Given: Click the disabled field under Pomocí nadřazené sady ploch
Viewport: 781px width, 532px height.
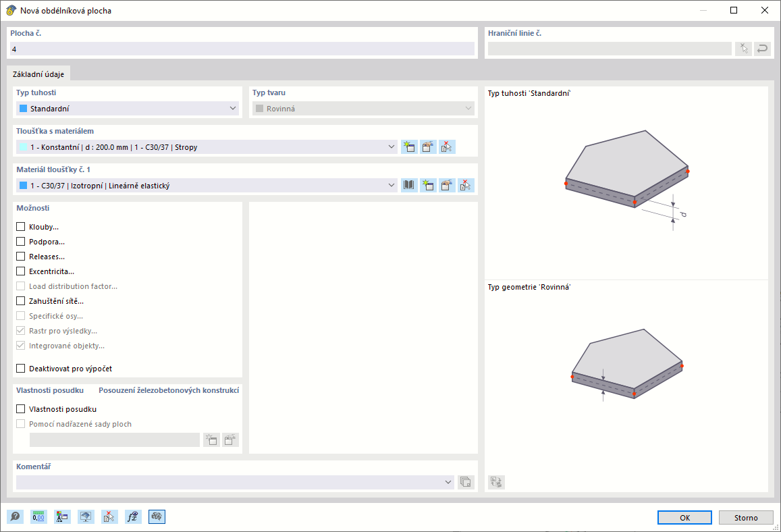Looking at the screenshot, I should click(x=115, y=440).
